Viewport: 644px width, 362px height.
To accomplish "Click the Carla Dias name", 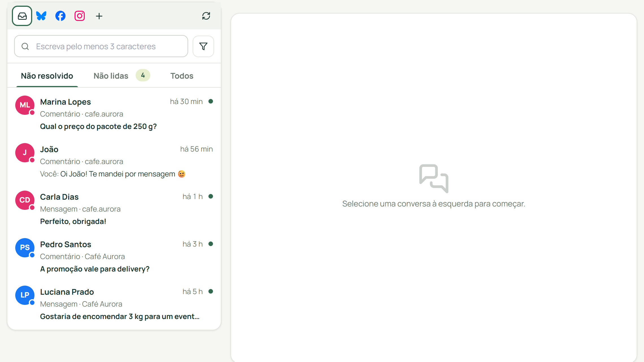I will pos(59,197).
